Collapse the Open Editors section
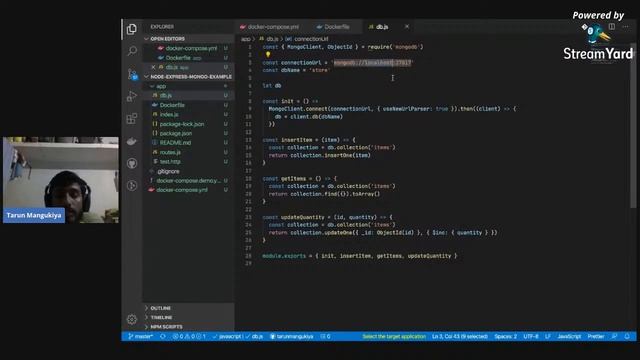The width and height of the screenshot is (640, 360). tap(167, 39)
